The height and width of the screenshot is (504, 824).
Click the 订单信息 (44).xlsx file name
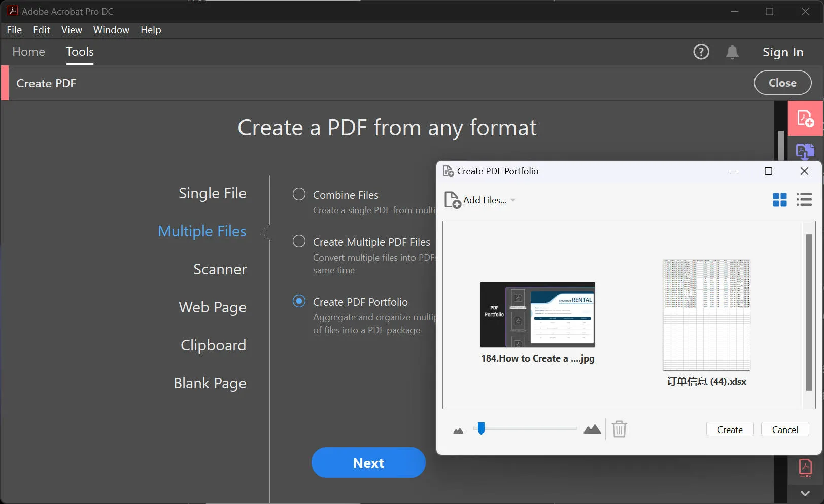[x=706, y=382]
